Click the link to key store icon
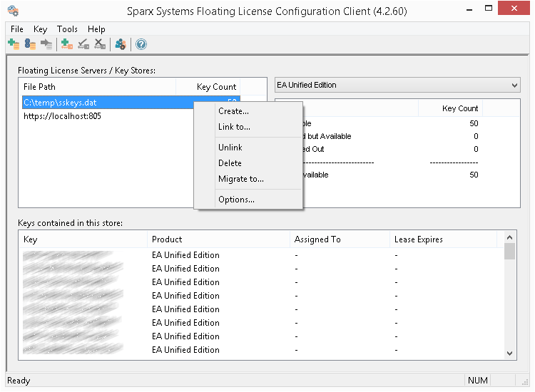 point(30,44)
